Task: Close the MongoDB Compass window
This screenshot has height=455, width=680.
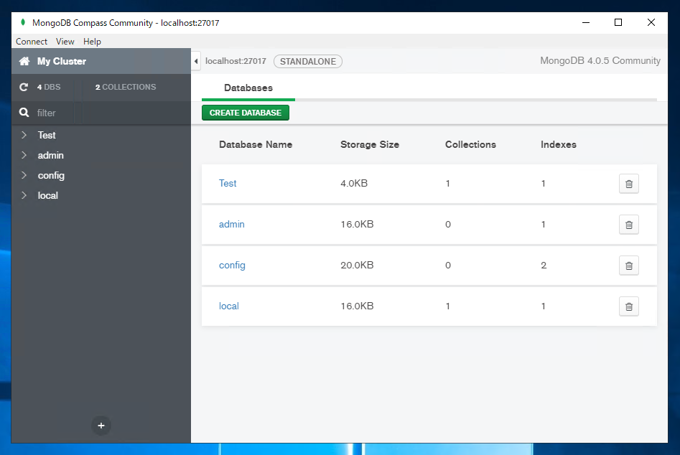Action: click(651, 22)
